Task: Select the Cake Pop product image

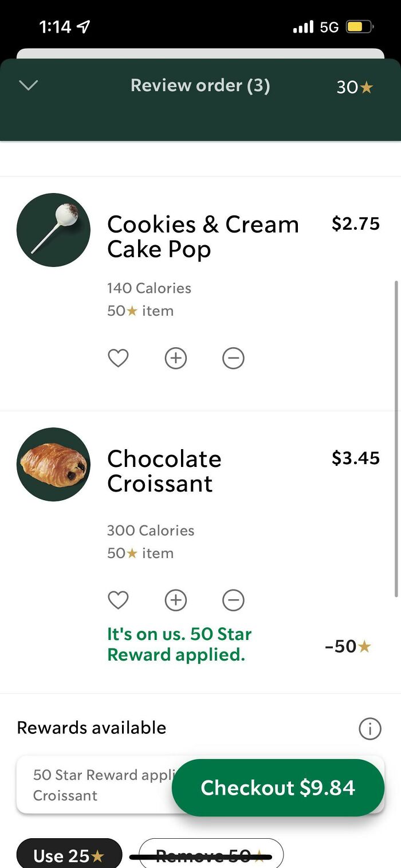Action: pyautogui.click(x=53, y=230)
